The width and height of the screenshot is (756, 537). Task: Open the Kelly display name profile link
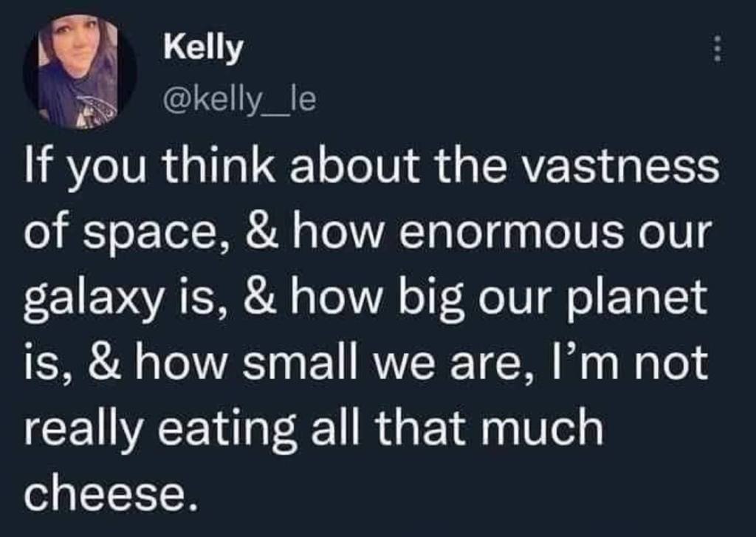(202, 49)
